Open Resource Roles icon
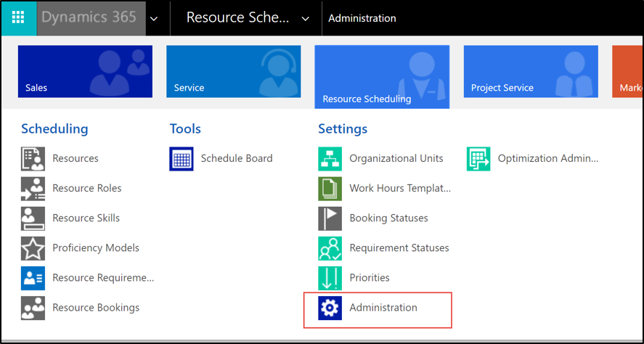The height and width of the screenshot is (344, 644). [33, 189]
